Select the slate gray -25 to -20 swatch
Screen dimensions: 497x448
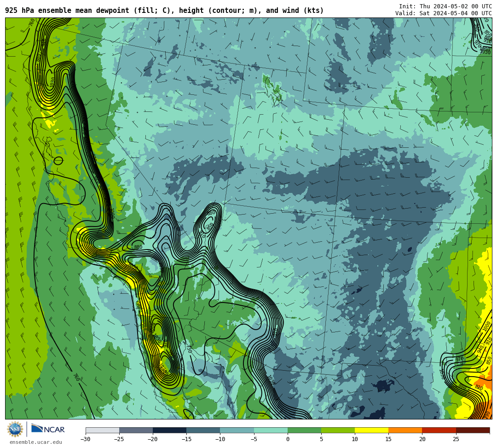(x=136, y=430)
